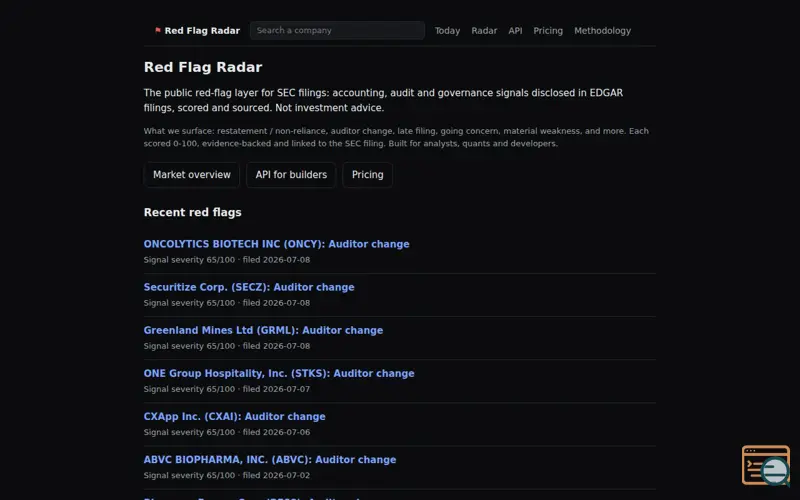Open Securitize Corp. (SECZ) Auditor change
Screen dimensions: 800x500
(x=249, y=287)
